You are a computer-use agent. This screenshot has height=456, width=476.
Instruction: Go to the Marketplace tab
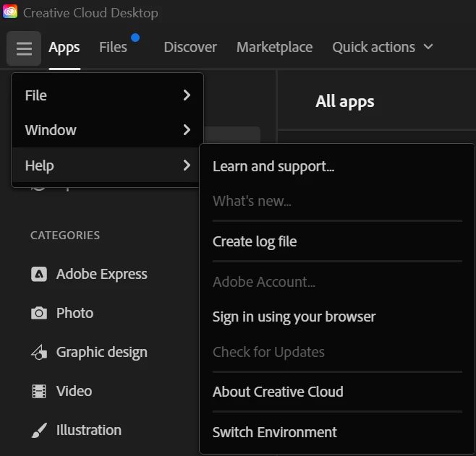(x=274, y=47)
